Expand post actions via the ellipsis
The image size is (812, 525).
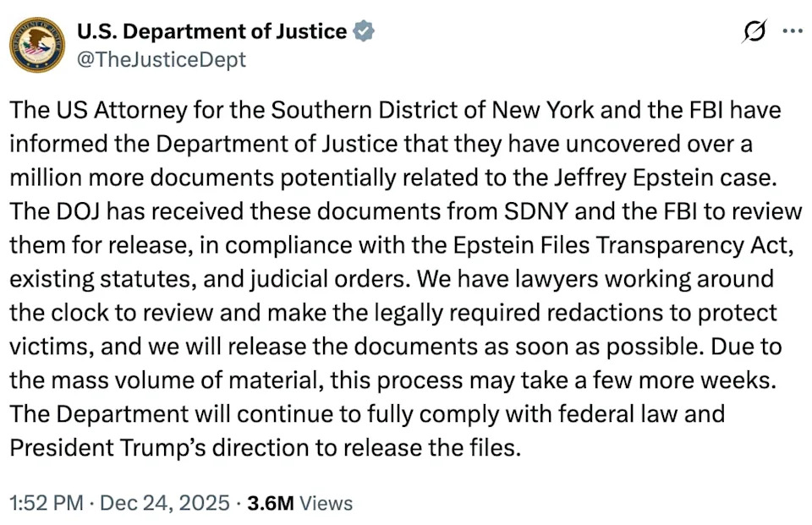pos(793,30)
